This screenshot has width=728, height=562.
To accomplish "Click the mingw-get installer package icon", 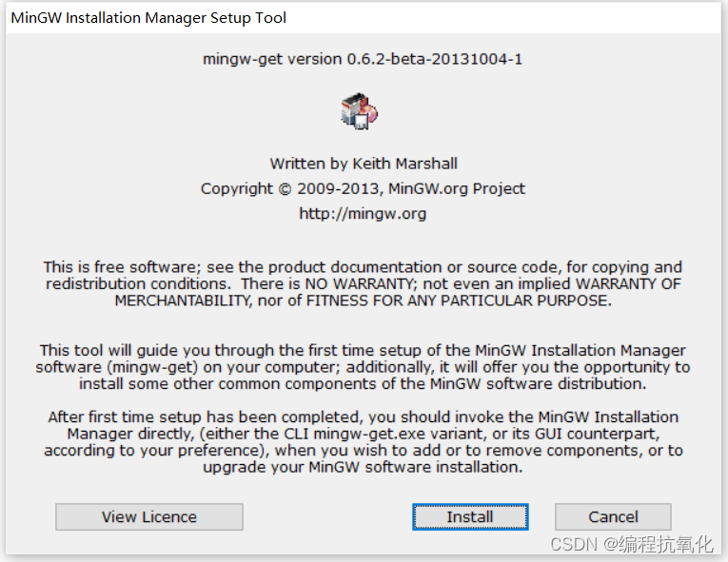I will point(359,111).
